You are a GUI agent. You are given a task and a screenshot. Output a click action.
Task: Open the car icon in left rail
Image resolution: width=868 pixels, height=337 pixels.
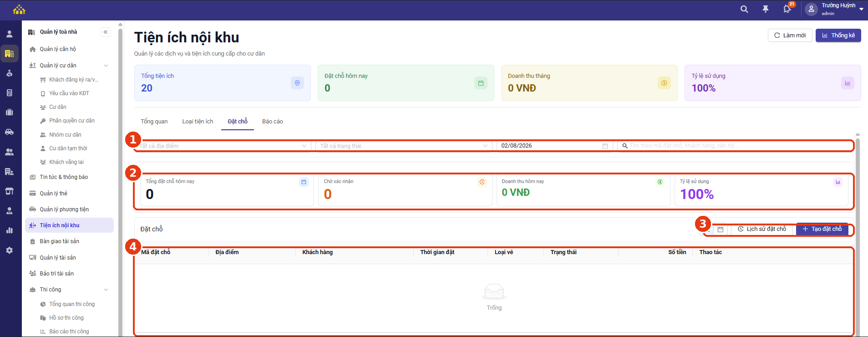pyautogui.click(x=10, y=132)
